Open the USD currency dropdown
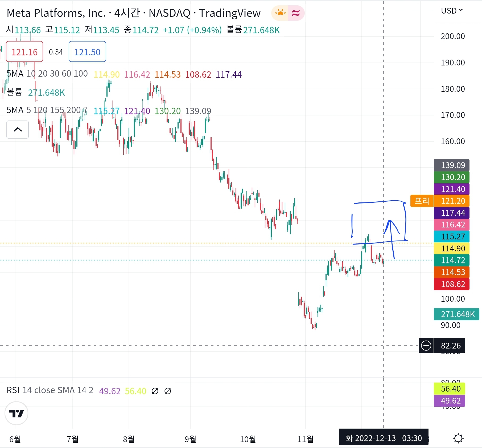Image resolution: width=482 pixels, height=448 pixels. pos(452,11)
